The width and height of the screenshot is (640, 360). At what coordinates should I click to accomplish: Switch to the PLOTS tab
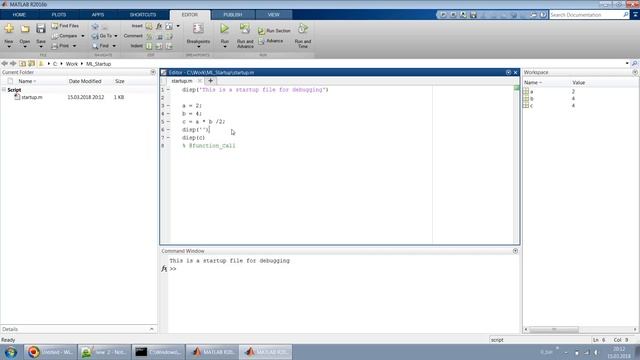[x=59, y=15]
